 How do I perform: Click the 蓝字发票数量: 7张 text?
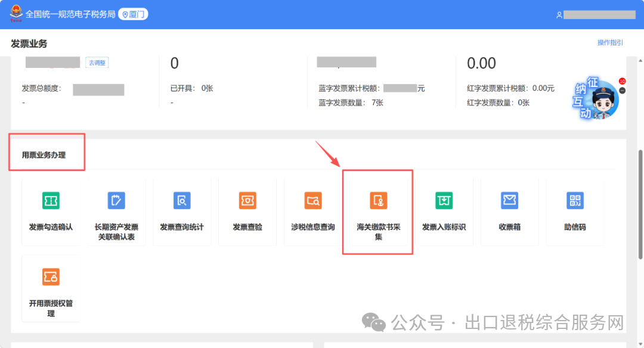click(x=351, y=102)
